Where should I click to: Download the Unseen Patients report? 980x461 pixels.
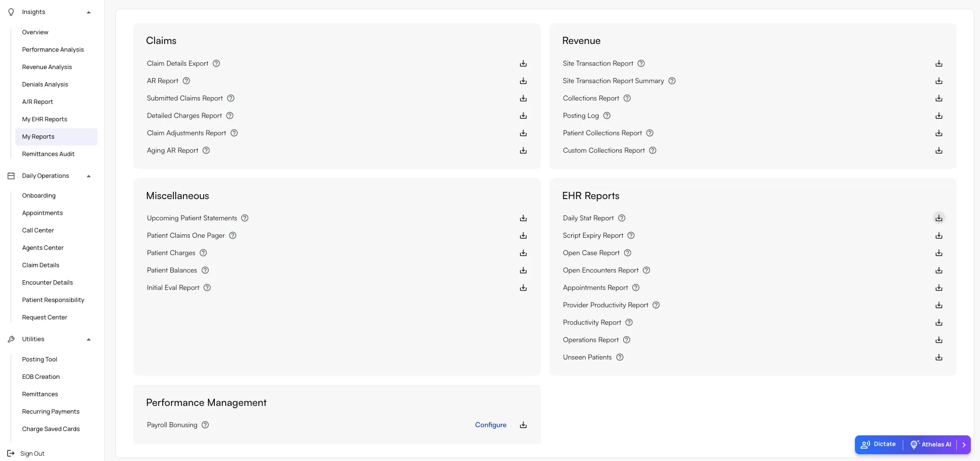(x=938, y=357)
